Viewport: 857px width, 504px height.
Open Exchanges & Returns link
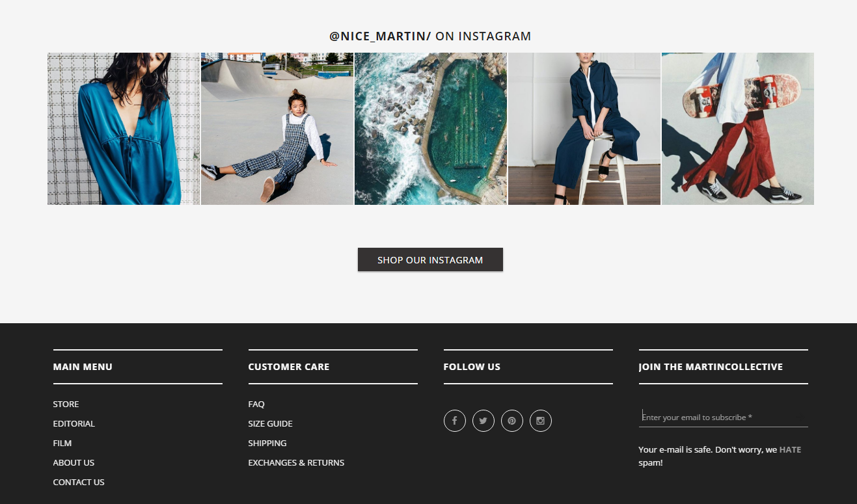pyautogui.click(x=296, y=463)
